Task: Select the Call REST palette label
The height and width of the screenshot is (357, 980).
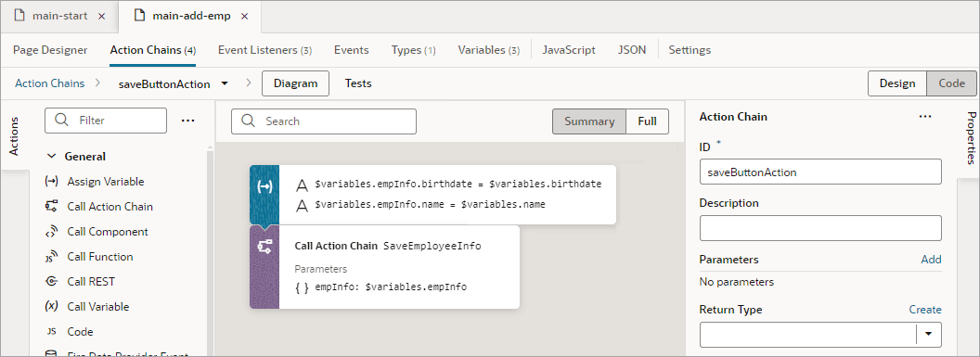Action: click(91, 282)
